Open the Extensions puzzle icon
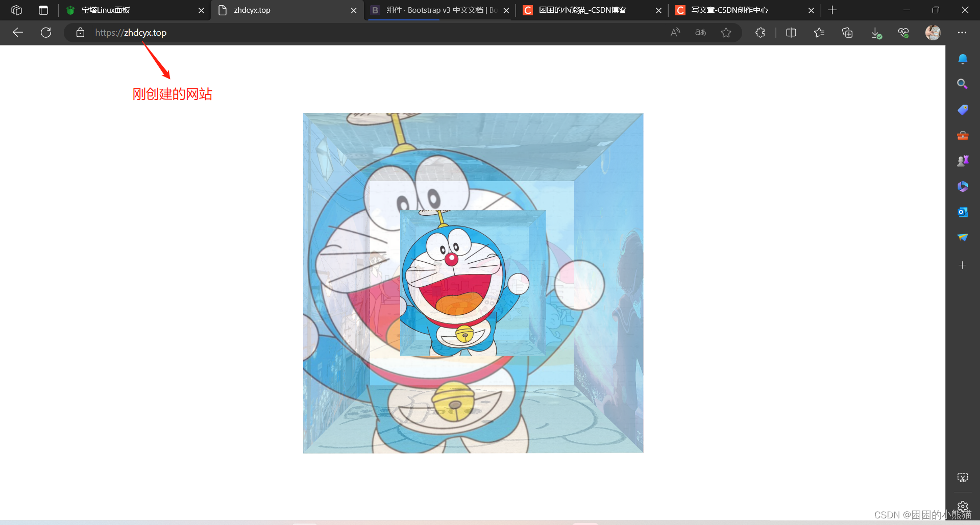 point(760,33)
